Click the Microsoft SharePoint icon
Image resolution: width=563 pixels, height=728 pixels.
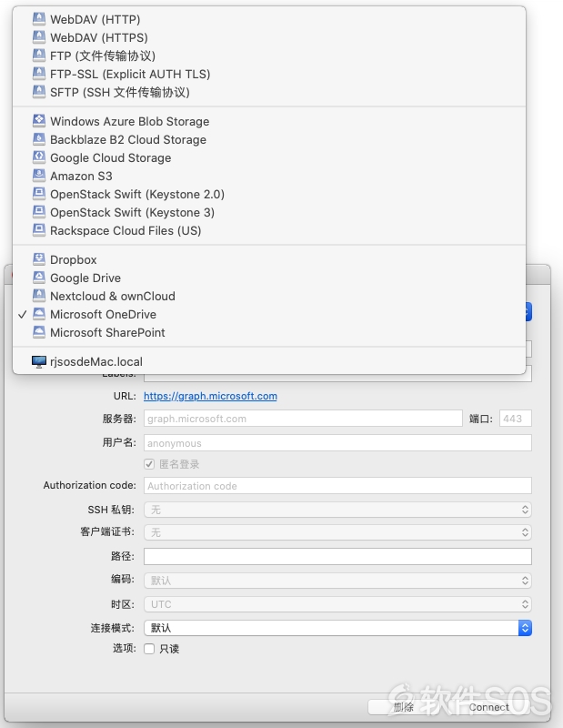click(x=39, y=332)
